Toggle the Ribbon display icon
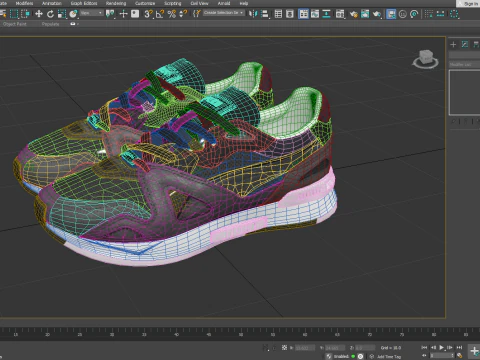480x360 pixels. pyautogui.click(x=303, y=14)
